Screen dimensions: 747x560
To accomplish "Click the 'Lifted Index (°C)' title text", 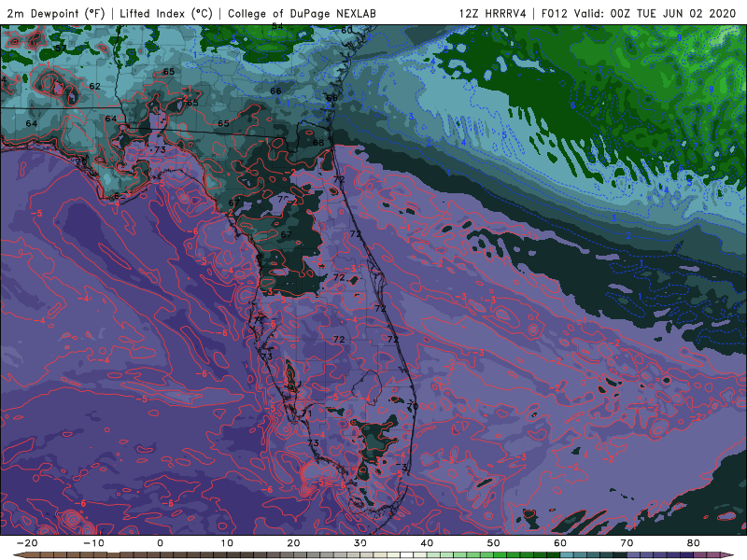I will pyautogui.click(x=166, y=14).
